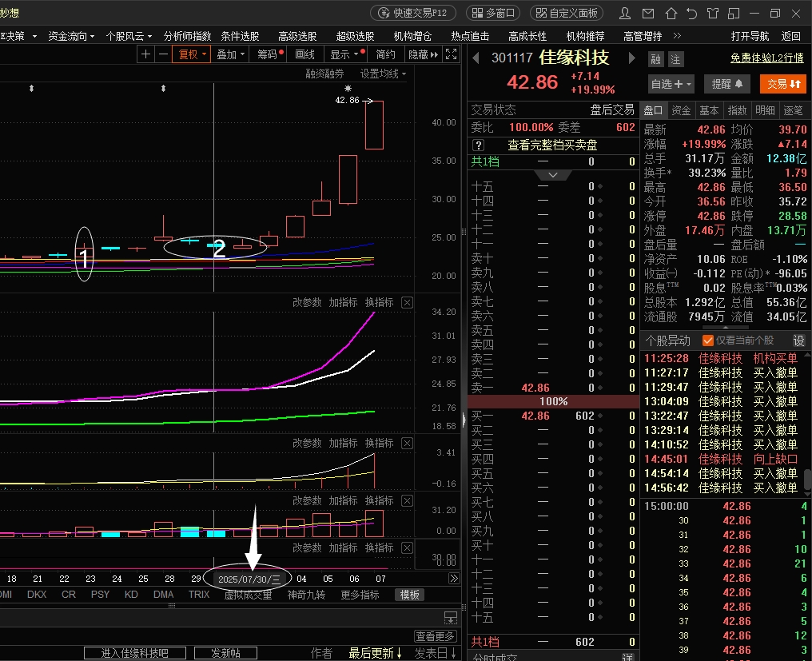Click 改参数 in second indicator panel

coord(307,443)
